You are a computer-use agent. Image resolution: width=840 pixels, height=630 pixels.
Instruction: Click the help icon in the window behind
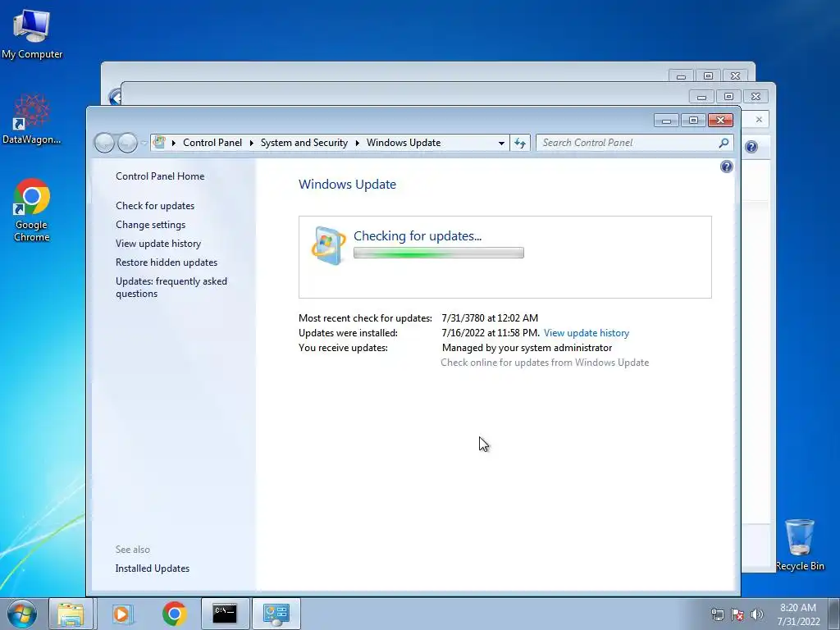point(751,147)
